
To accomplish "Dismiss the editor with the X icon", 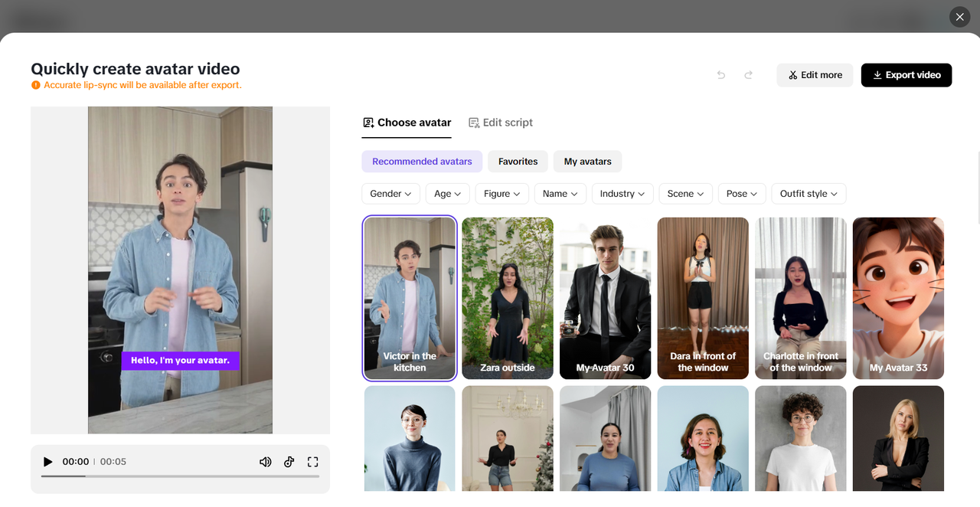I will (x=959, y=16).
